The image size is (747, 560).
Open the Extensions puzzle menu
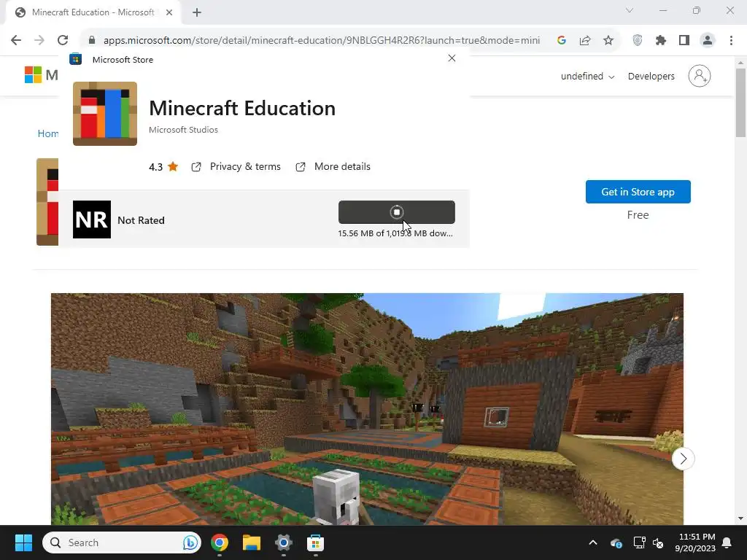[660, 40]
